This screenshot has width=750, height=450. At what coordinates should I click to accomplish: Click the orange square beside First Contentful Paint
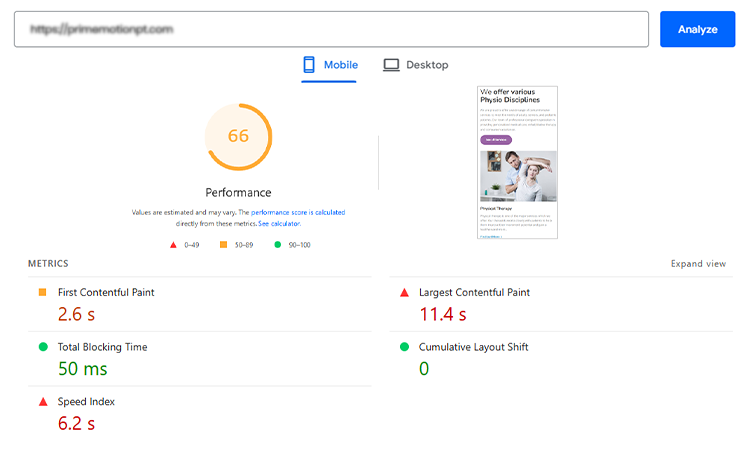[43, 292]
